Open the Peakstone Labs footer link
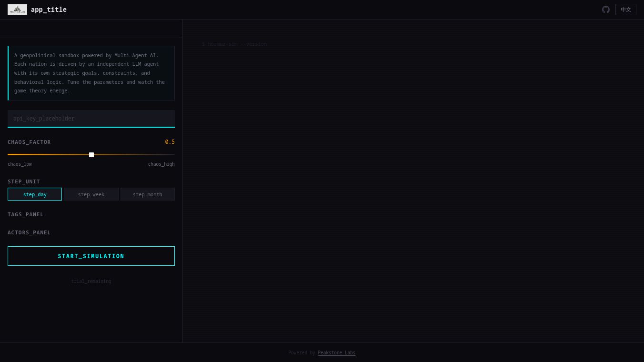The height and width of the screenshot is (362, 644). (336, 353)
